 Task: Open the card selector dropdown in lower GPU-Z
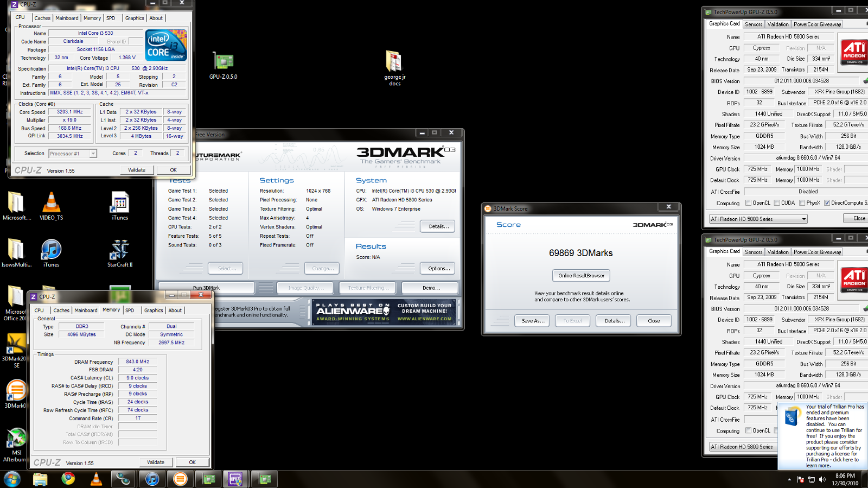(743, 447)
